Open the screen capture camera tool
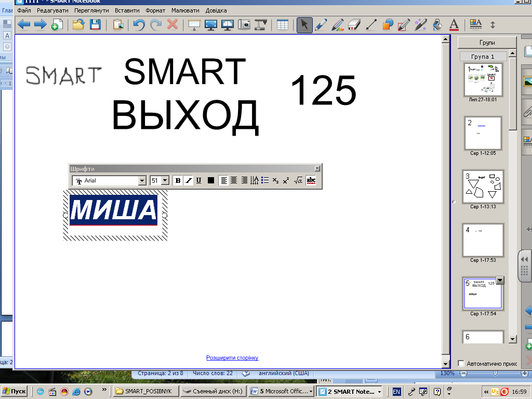Screen dimensions: 532x399 point(244,24)
